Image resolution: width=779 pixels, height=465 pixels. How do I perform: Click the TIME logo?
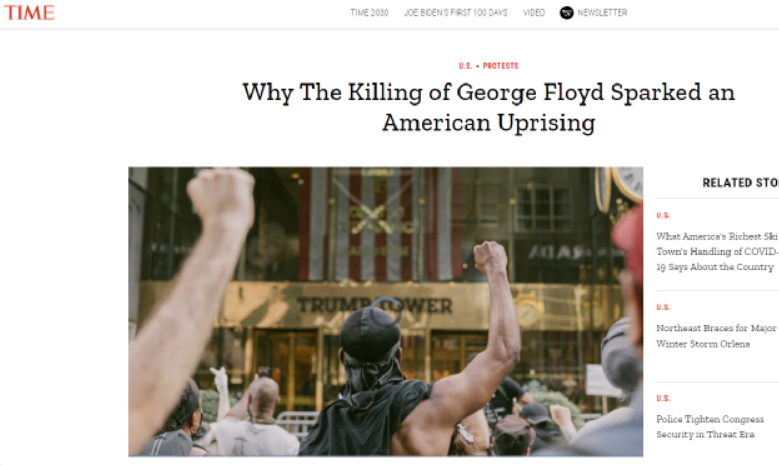click(x=29, y=12)
